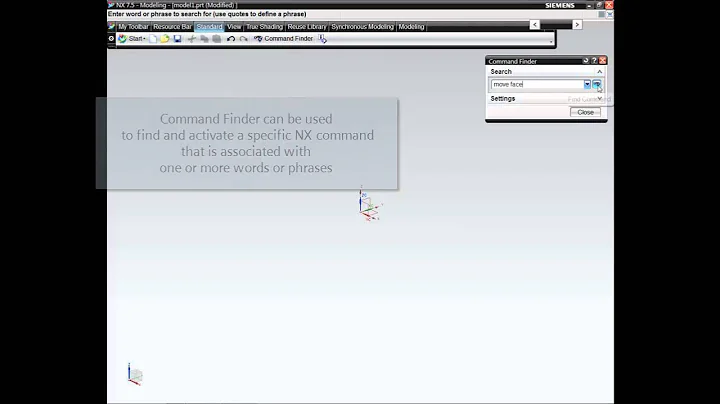The height and width of the screenshot is (404, 720).
Task: Open the Synchronous Modeling tab
Action: tap(362, 27)
